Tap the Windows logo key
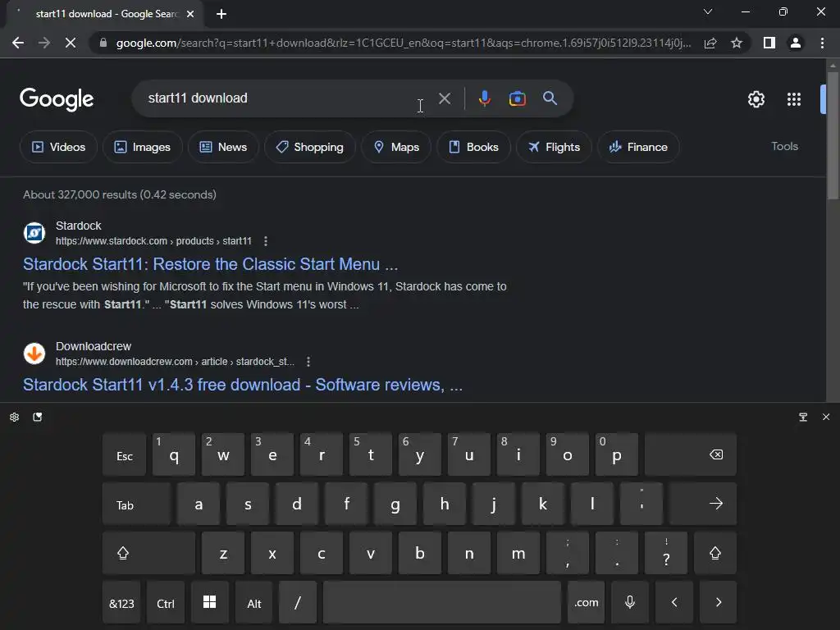The image size is (840, 630). (209, 603)
